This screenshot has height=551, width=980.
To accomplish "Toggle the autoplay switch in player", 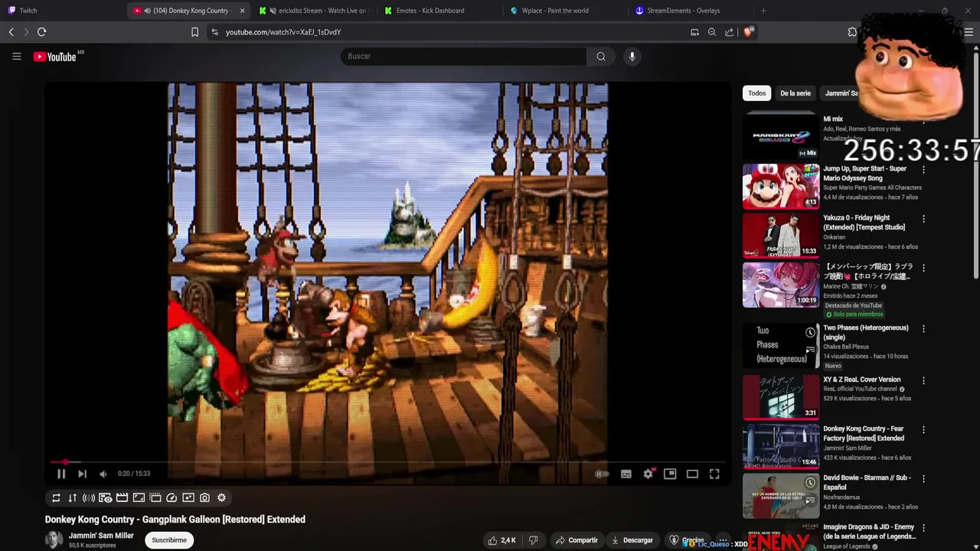I will point(603,474).
